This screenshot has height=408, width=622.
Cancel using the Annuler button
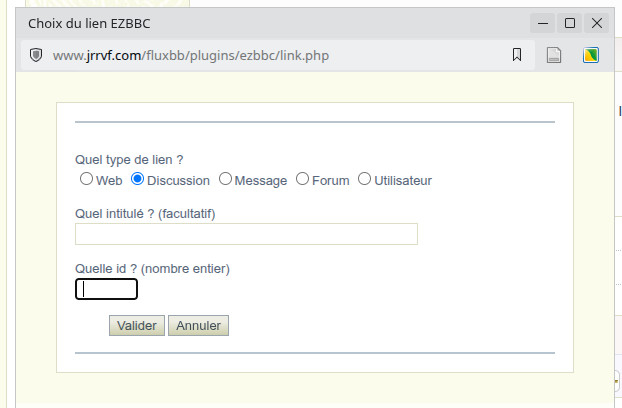(198, 326)
